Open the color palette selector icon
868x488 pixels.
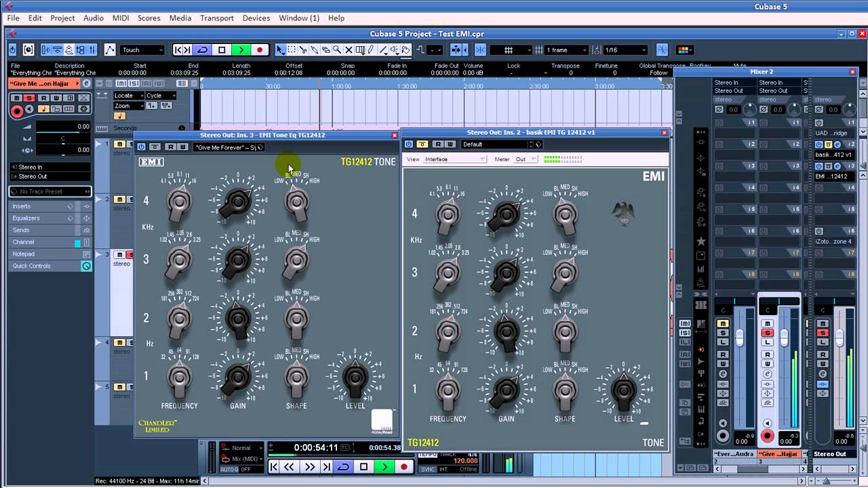(684, 50)
